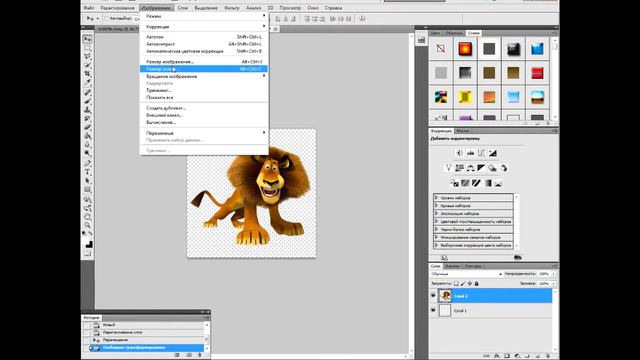640x360 pixels.
Task: Select the Quick Selection tool
Action: (87, 65)
